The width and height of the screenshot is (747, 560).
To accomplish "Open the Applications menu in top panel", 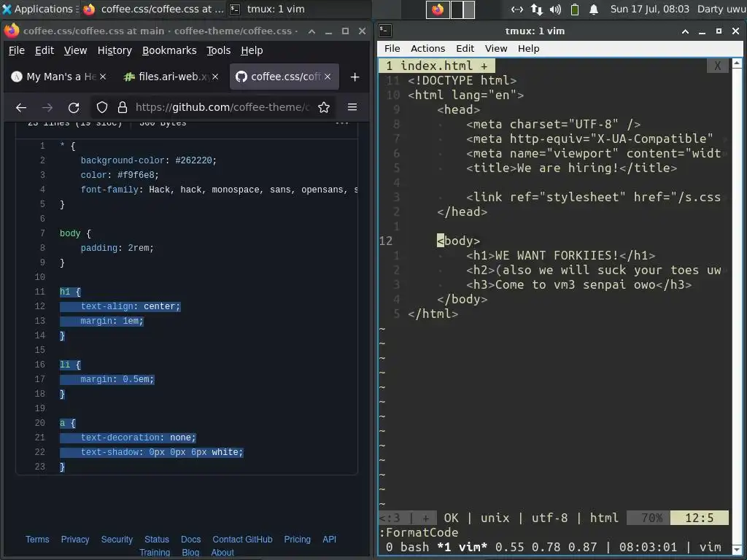I will click(x=39, y=9).
